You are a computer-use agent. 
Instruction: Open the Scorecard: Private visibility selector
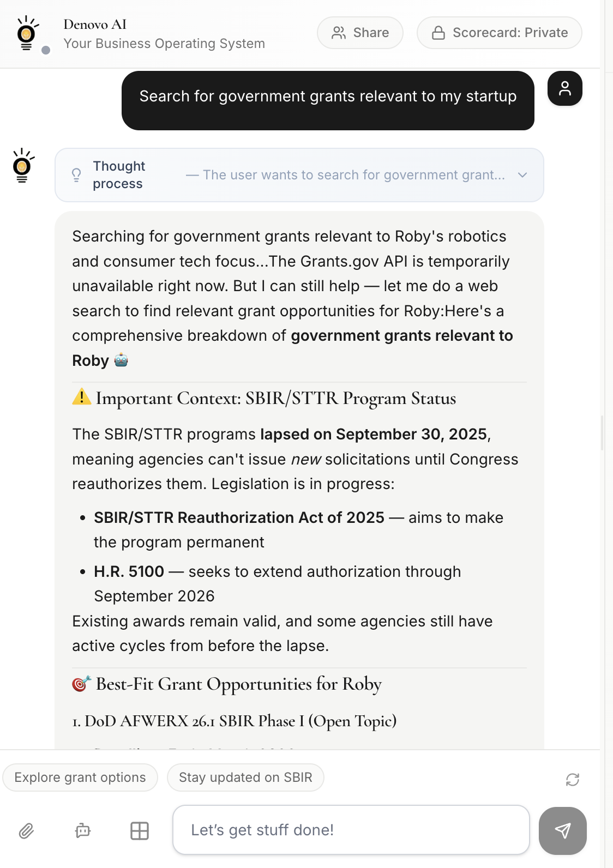click(x=499, y=33)
